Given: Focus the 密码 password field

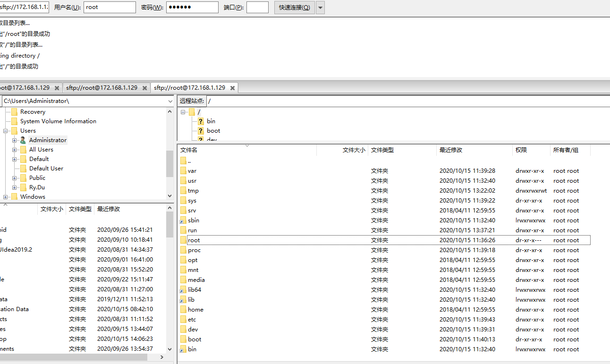Looking at the screenshot, I should click(x=192, y=7).
